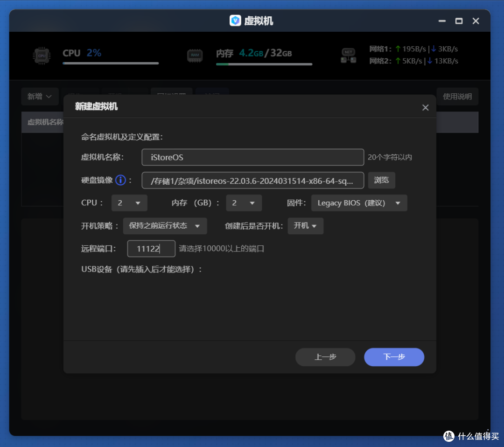Click the hard disk image info icon
Viewport: 504px width, 447px height.
tap(120, 180)
